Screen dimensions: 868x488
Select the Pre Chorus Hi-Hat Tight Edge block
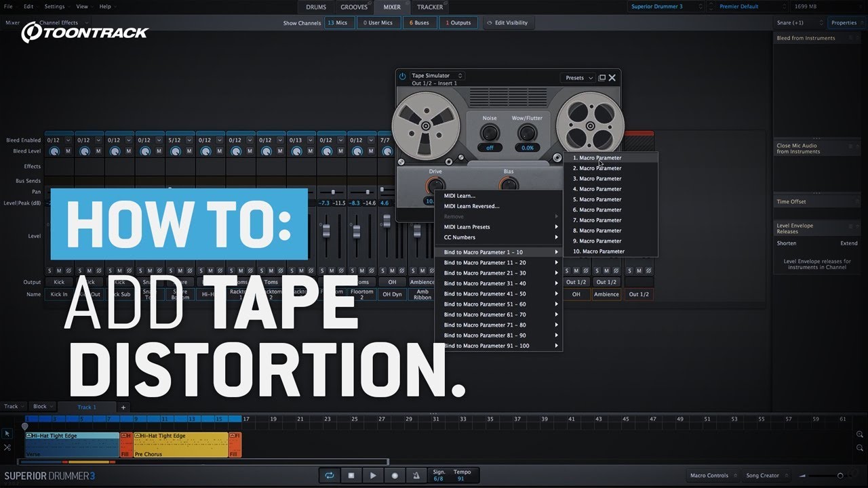(x=180, y=445)
